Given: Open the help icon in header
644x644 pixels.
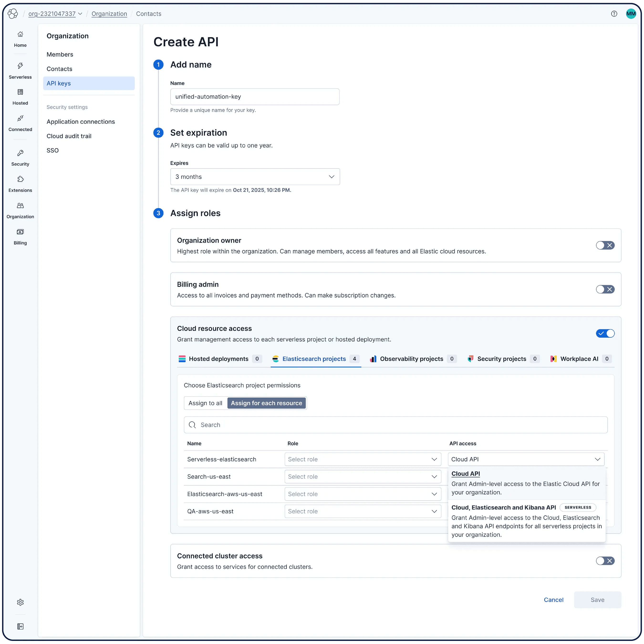Looking at the screenshot, I should [614, 14].
